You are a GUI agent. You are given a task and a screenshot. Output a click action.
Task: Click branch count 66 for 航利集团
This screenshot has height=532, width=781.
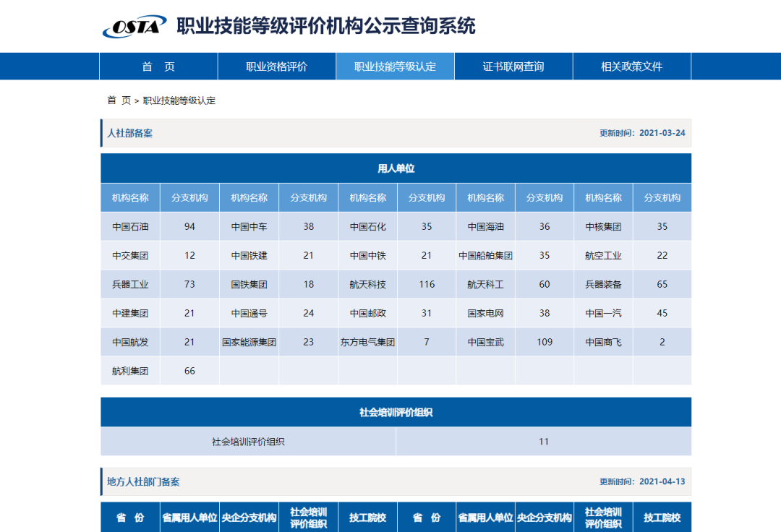click(189, 371)
